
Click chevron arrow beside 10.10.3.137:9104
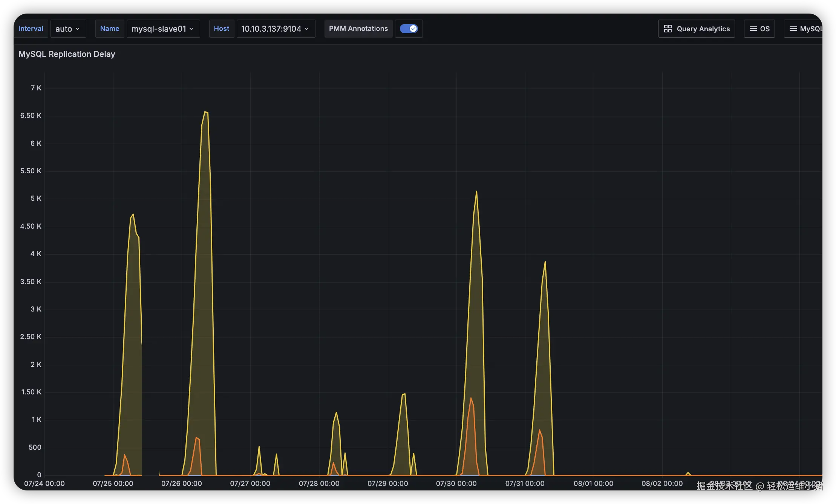pos(307,29)
